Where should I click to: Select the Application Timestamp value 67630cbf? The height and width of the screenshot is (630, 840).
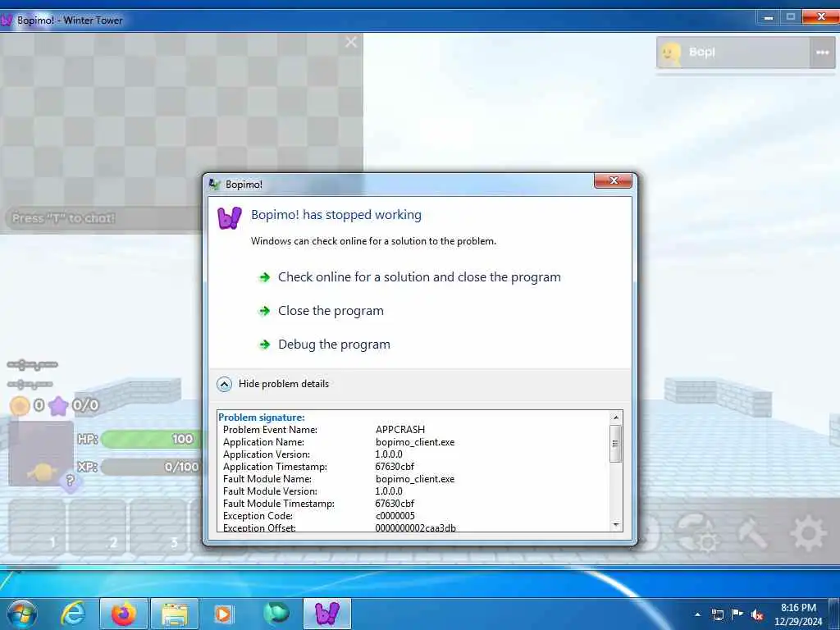(395, 467)
